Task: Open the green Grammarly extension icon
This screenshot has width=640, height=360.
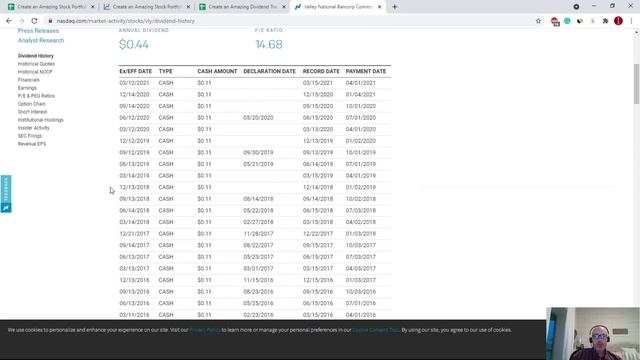Action: coord(567,21)
